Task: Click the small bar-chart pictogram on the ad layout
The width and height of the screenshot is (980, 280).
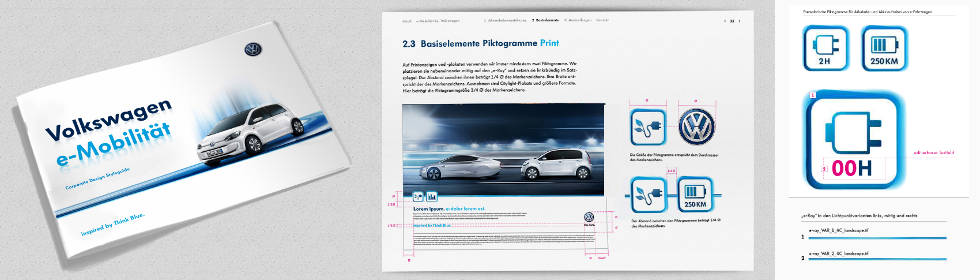Action: tap(431, 197)
